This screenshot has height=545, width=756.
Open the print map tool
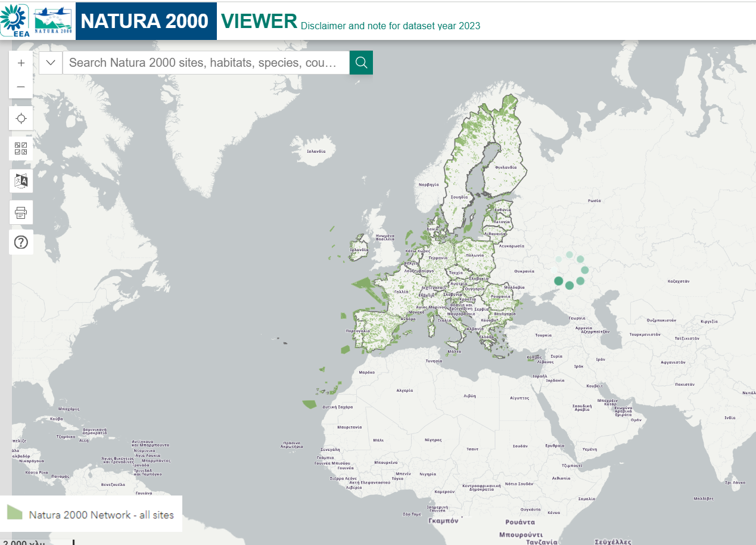click(21, 212)
